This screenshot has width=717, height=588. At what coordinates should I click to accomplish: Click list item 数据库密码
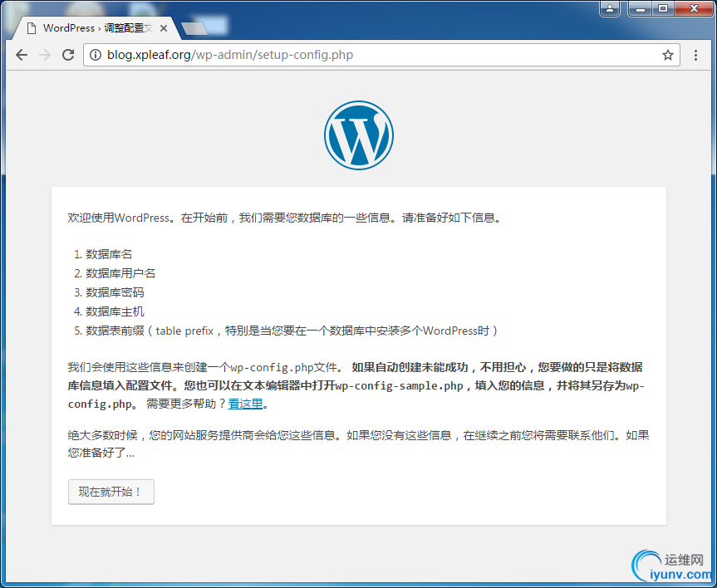(x=115, y=292)
